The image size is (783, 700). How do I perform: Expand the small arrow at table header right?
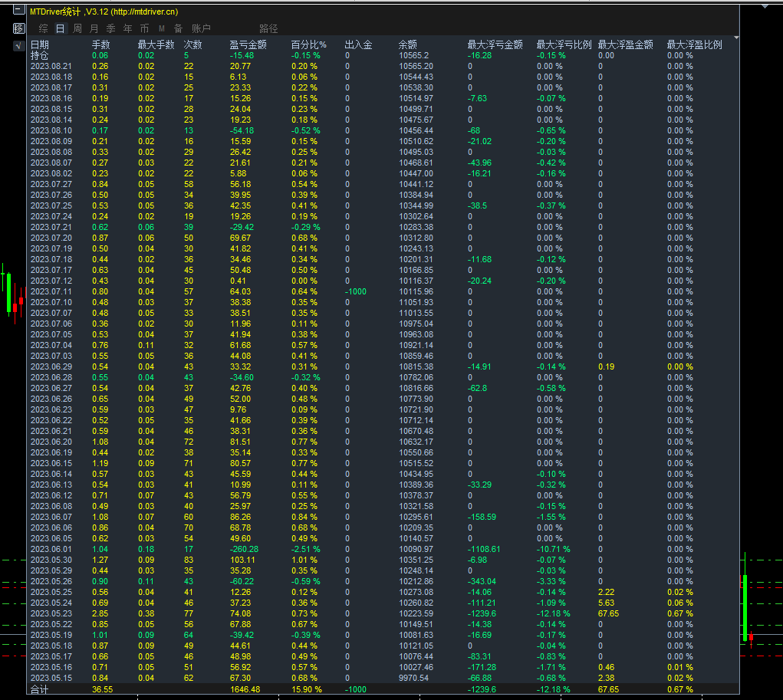click(x=736, y=38)
